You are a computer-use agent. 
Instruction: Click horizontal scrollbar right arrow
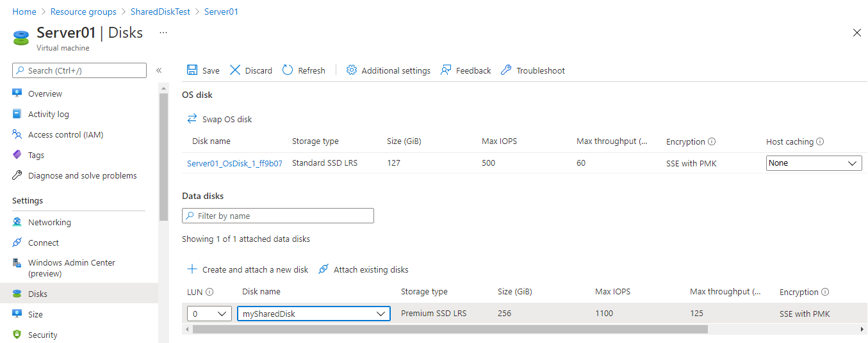(862, 329)
